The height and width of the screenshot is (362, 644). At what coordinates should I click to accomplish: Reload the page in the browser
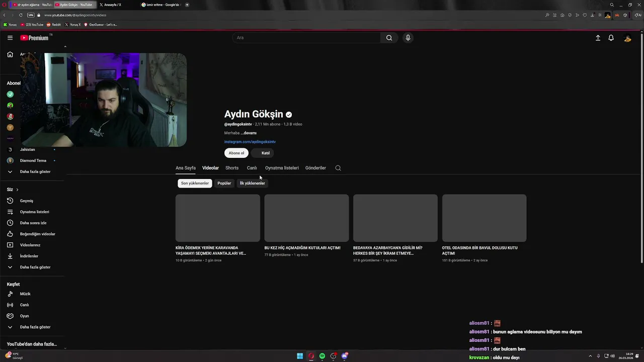[x=21, y=15]
